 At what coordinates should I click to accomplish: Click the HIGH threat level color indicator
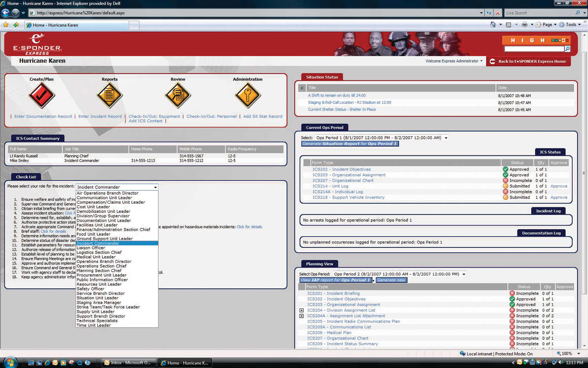559,40
